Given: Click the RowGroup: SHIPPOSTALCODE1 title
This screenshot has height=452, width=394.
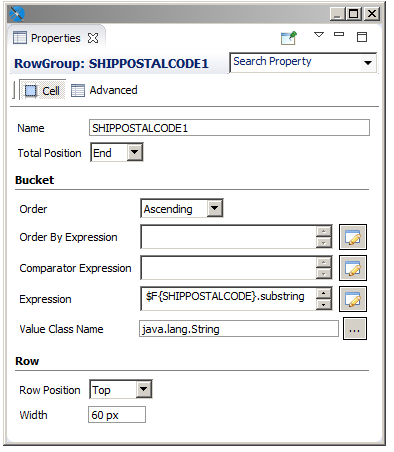Looking at the screenshot, I should [x=111, y=63].
